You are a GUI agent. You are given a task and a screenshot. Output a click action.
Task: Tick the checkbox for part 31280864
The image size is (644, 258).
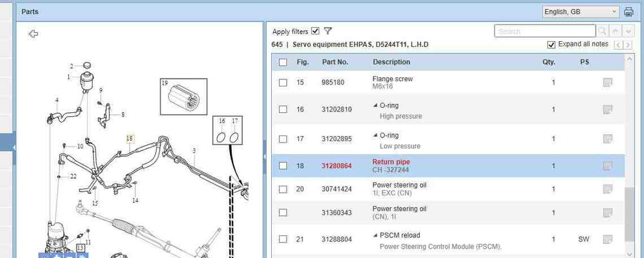(x=283, y=166)
